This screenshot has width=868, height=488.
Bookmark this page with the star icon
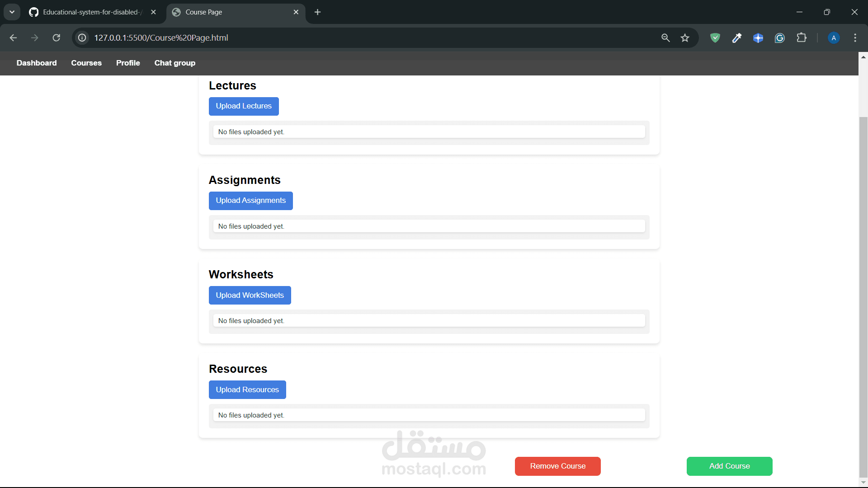click(x=685, y=38)
